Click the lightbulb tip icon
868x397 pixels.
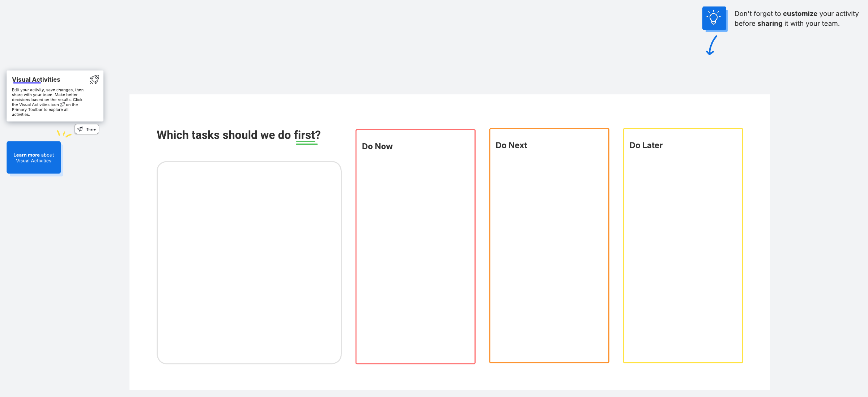(714, 18)
